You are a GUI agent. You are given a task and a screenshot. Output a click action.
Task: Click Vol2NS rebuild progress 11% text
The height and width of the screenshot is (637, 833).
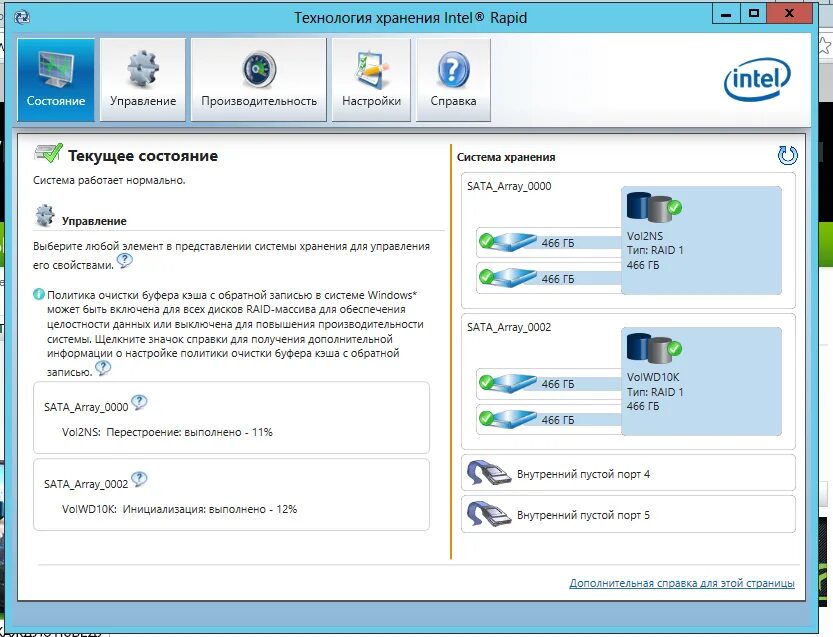[x=167, y=432]
